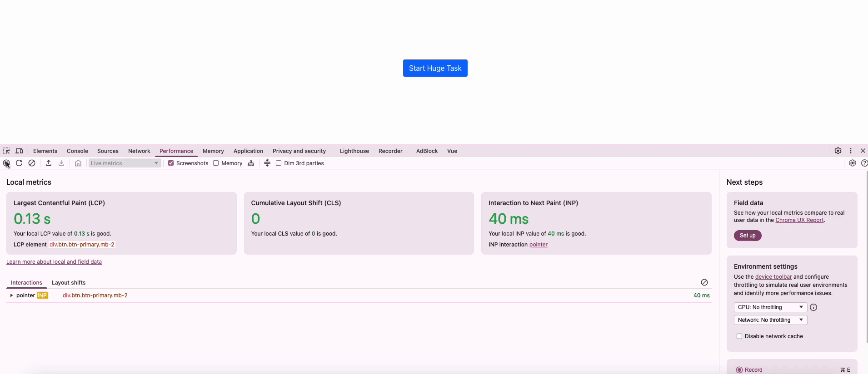
Task: Switch to the Network tab
Action: 139,151
